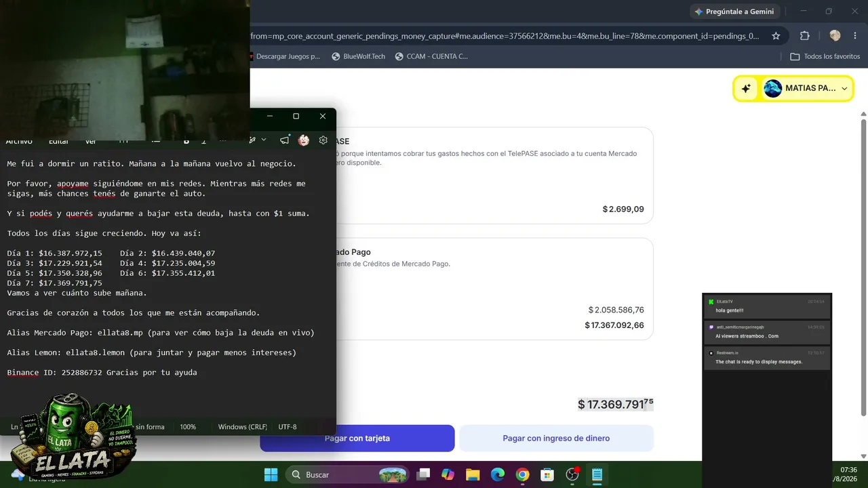Open the Ver menu in Notepad
This screenshot has width=868, height=488.
point(91,141)
